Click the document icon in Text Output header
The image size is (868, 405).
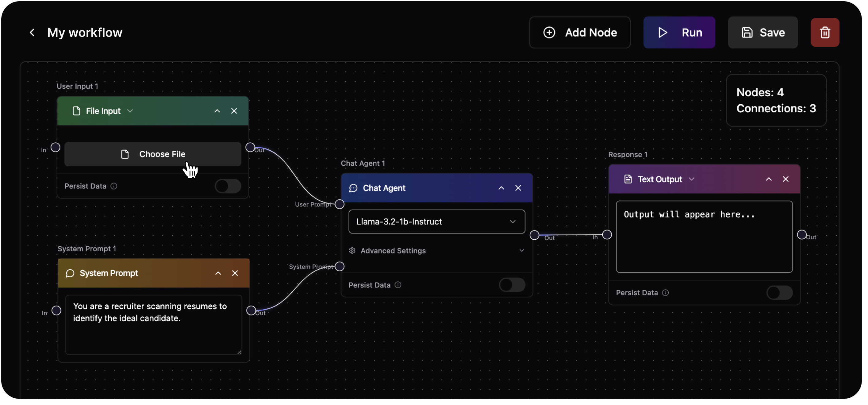(628, 179)
